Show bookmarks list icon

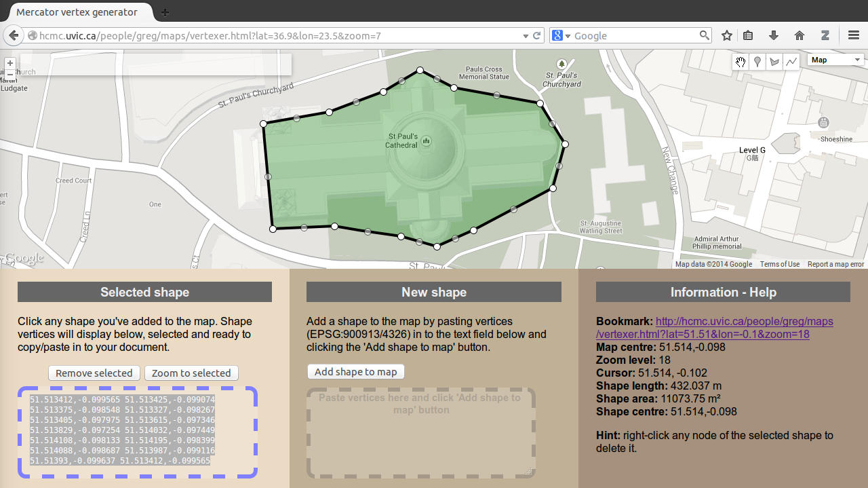748,35
